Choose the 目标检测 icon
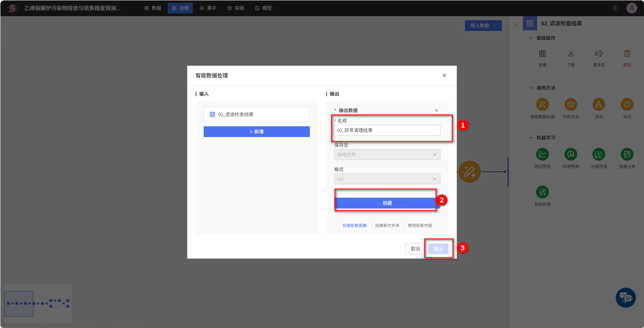This screenshot has width=644, height=328. [542, 192]
